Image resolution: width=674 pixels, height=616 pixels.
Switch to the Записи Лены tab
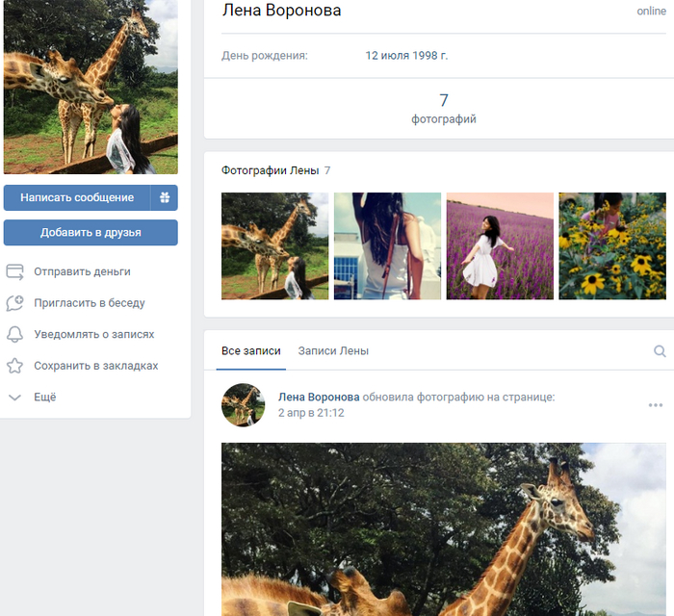point(333,351)
